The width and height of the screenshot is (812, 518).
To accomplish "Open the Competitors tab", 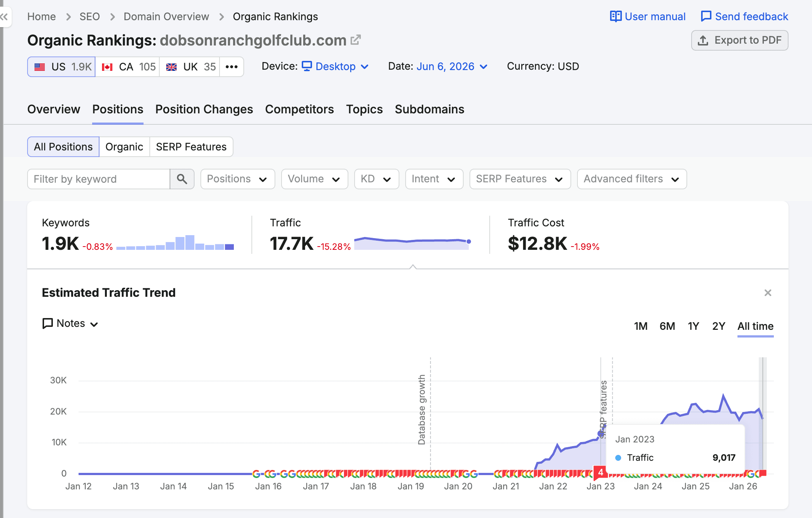I will [x=300, y=109].
